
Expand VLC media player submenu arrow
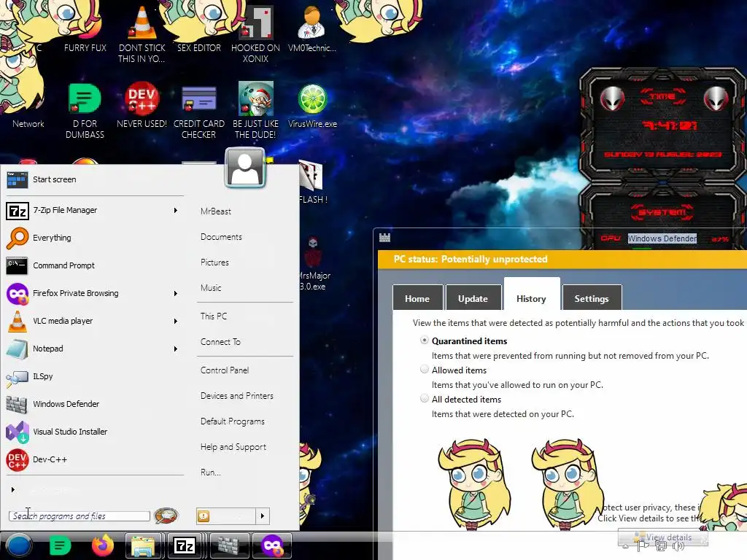click(x=175, y=321)
